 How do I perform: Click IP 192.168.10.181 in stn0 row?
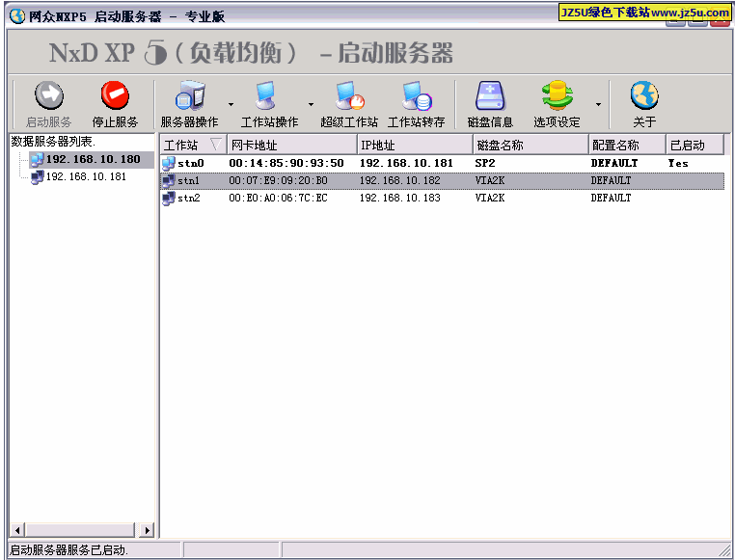(406, 164)
